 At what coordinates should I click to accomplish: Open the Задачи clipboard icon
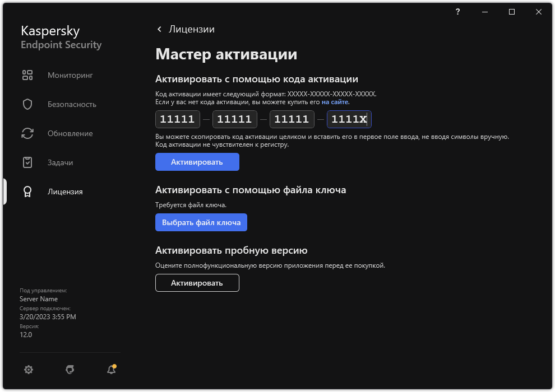27,162
